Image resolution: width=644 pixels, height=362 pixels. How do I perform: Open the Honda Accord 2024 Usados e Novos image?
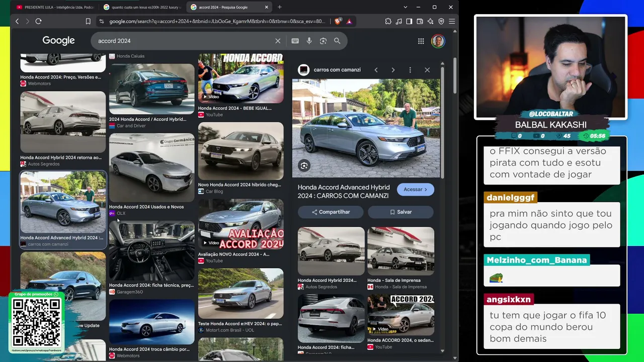151,167
